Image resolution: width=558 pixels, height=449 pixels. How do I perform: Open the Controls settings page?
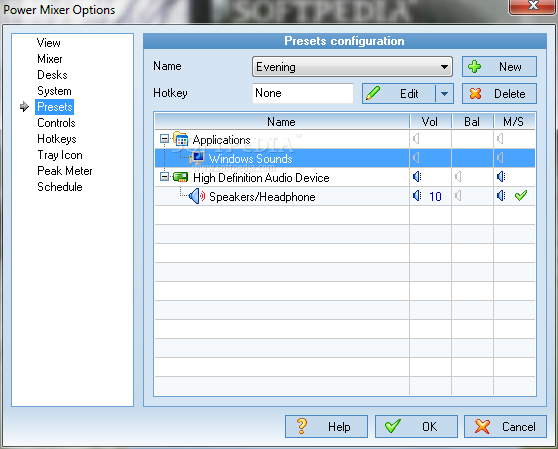click(56, 123)
